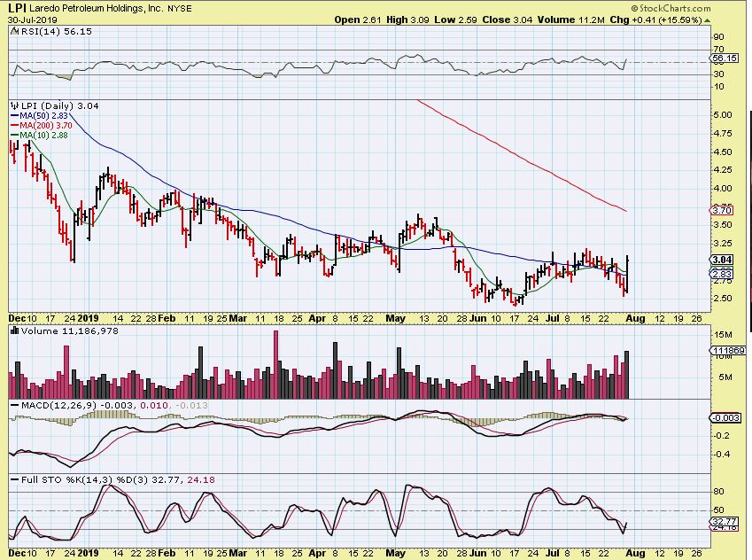Click the Low 2.59 value

[455, 19]
